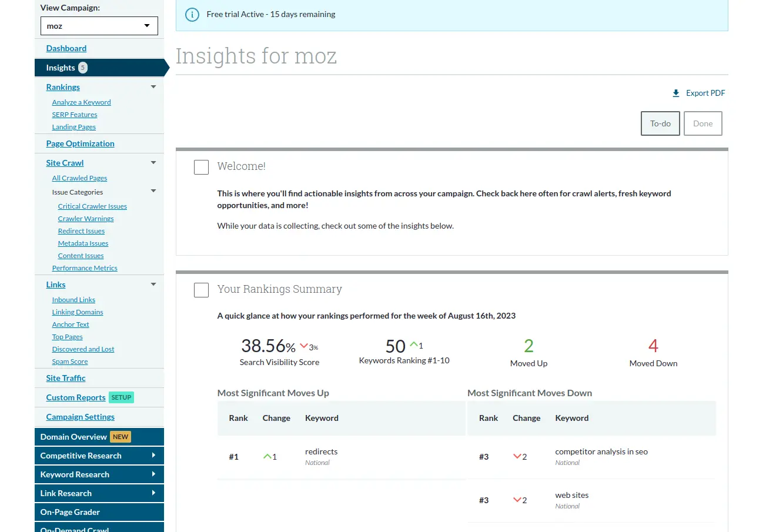Screen dimensions: 776x532
Task: Open Site Traffic in sidebar
Action: [66, 378]
